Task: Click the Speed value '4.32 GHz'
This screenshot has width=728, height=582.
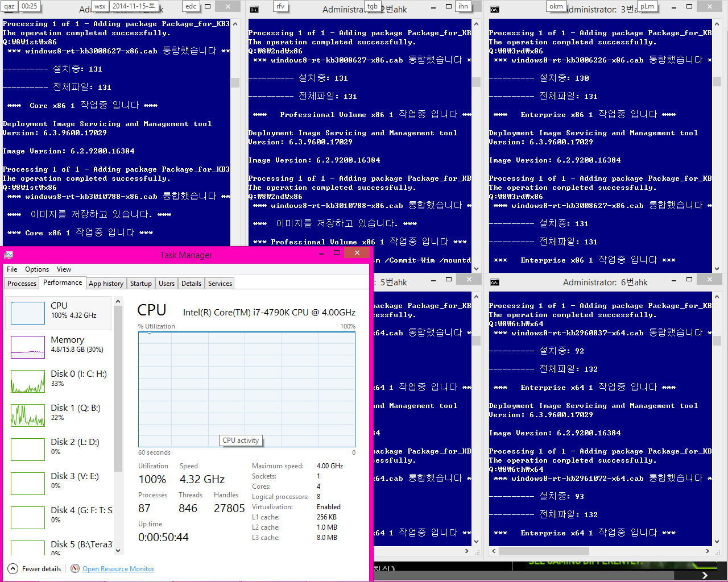Action: pos(202,479)
